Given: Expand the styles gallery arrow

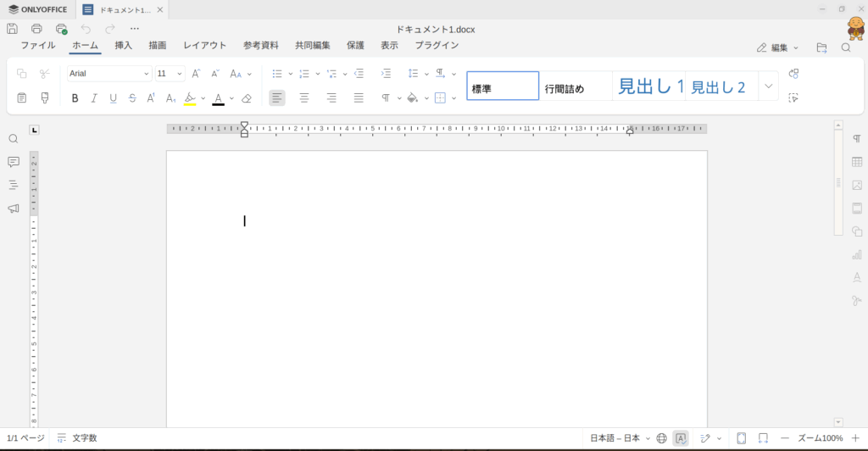Looking at the screenshot, I should [x=768, y=86].
